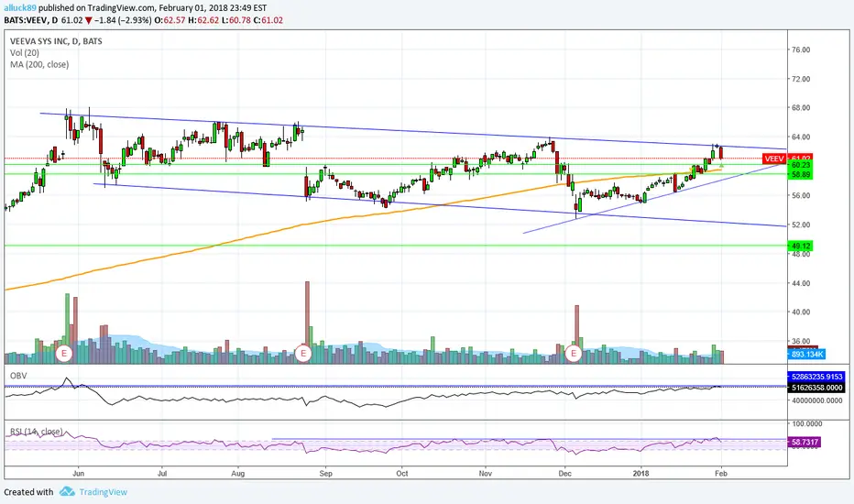Click the Aug label on time axis

click(238, 473)
